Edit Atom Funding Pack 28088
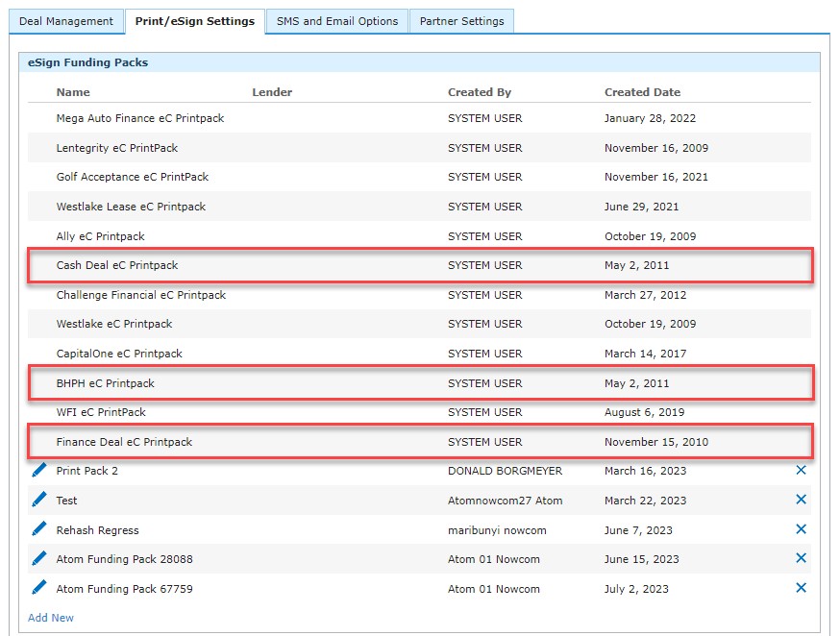Viewport: 840px width, 636px height. pos(39,558)
